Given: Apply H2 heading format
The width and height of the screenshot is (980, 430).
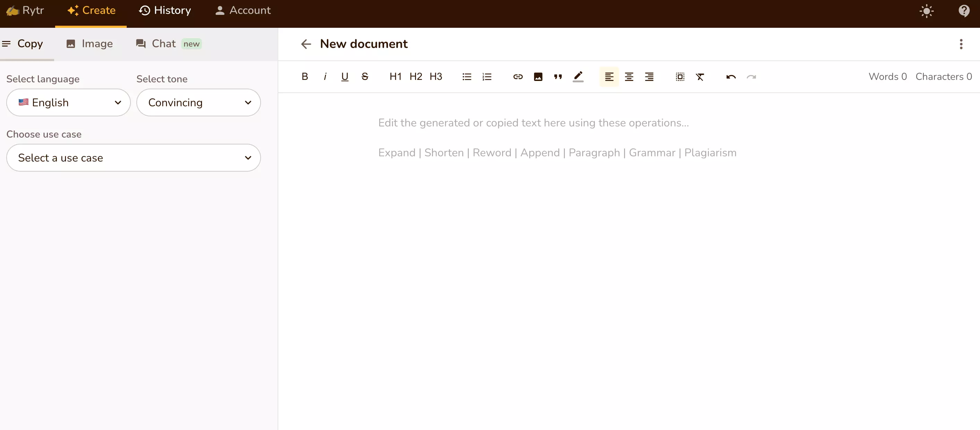Looking at the screenshot, I should (x=416, y=76).
